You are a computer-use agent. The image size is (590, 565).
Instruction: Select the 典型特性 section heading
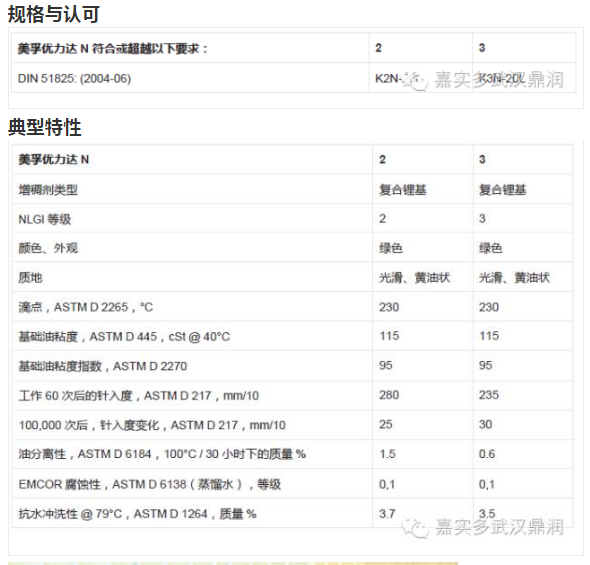44,127
